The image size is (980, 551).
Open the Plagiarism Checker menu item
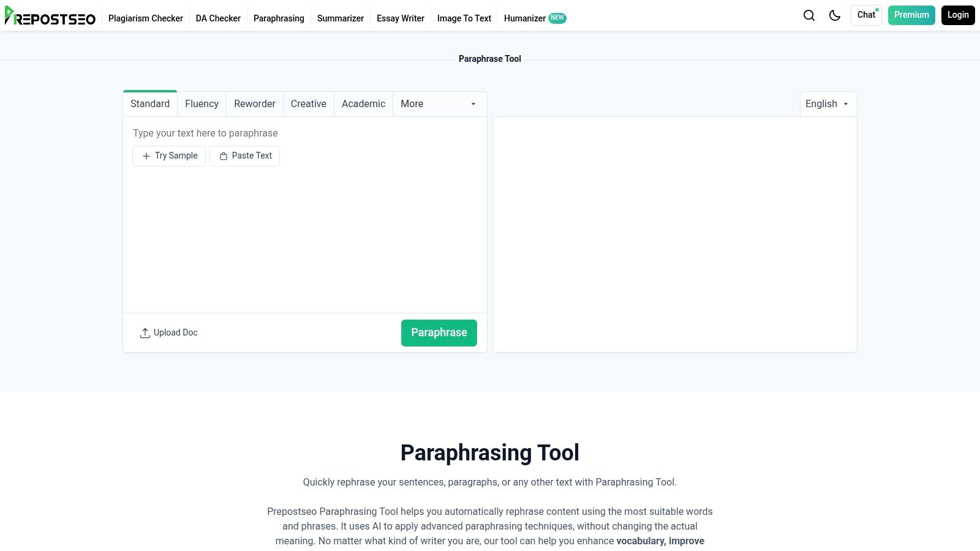tap(145, 18)
